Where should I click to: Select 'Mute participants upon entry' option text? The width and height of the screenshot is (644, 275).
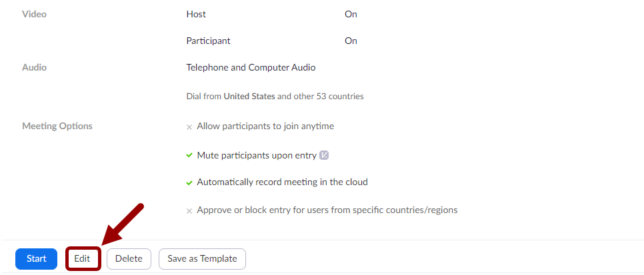pos(257,155)
